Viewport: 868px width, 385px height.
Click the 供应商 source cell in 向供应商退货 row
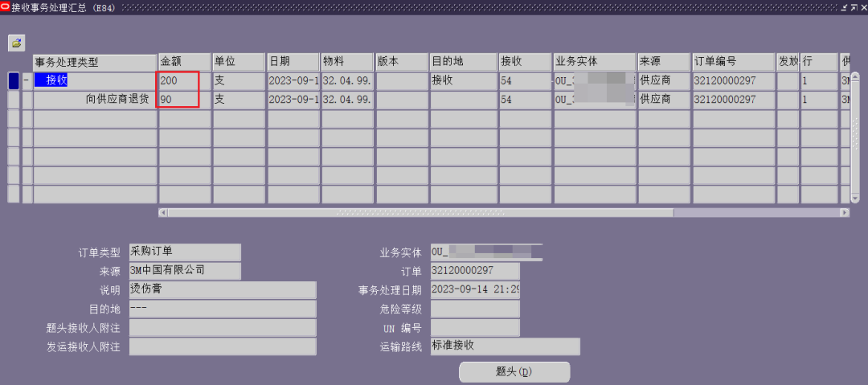point(664,100)
